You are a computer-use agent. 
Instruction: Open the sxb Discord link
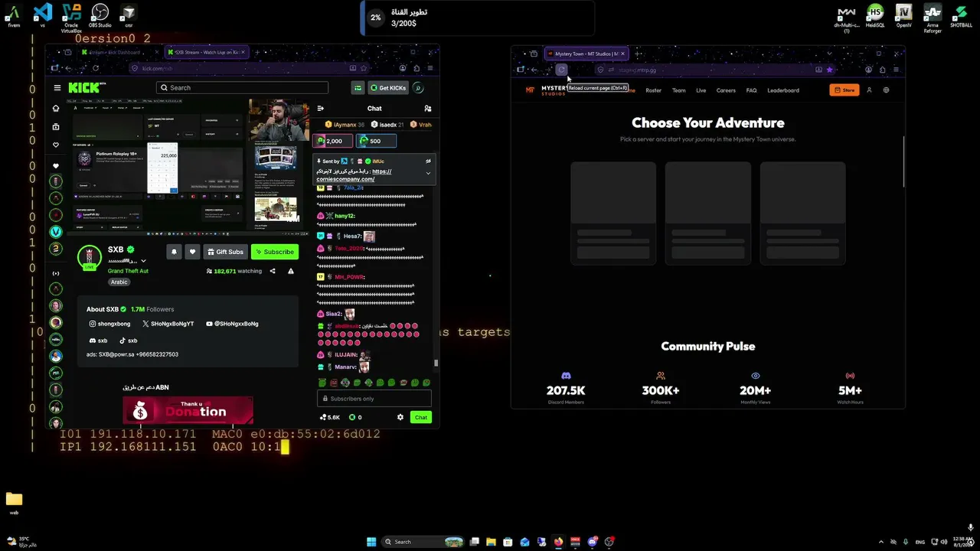coord(99,341)
